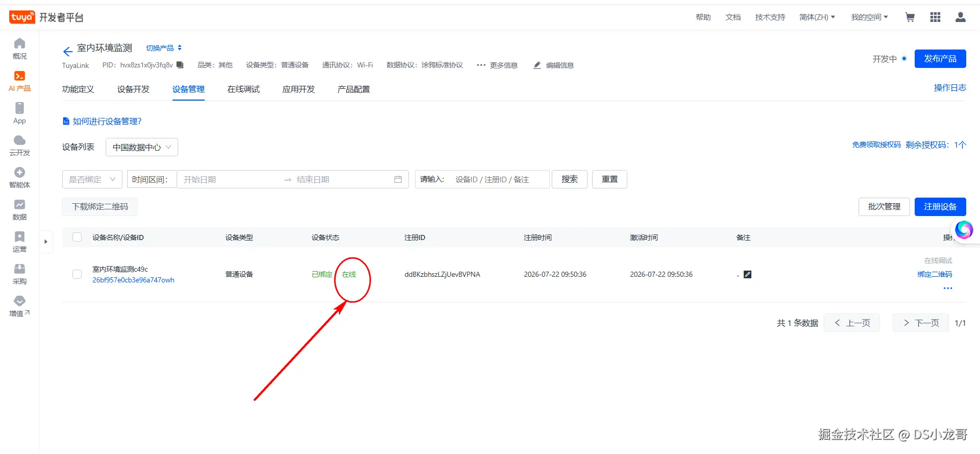Click the 设备ID / 注册ID / 备注 search field
The image size is (980, 454).
tap(499, 179)
